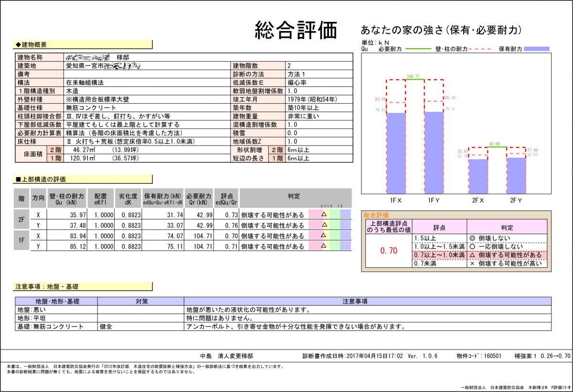Click the blue 保有耐力 legend swatch
This screenshot has height=392, width=573.
coord(537,49)
